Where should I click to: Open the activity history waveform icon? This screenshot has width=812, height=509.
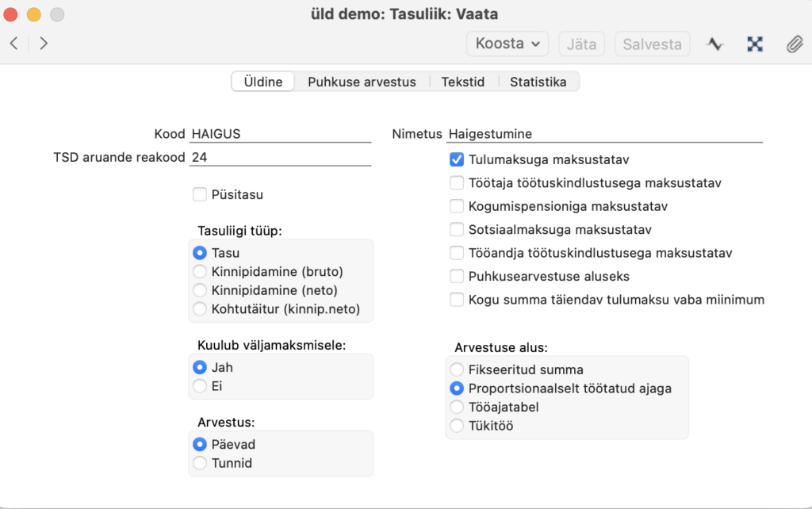click(715, 44)
